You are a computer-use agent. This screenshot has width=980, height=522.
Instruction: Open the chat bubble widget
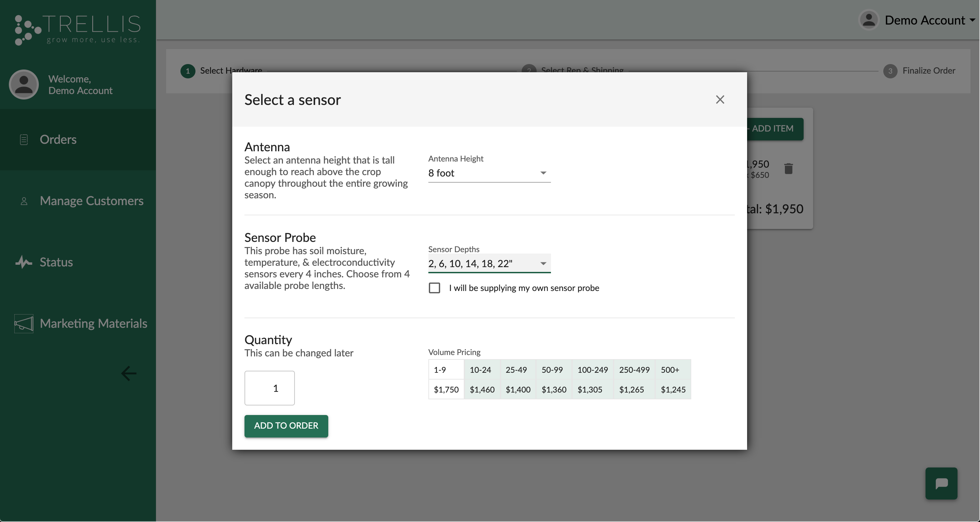pos(941,483)
